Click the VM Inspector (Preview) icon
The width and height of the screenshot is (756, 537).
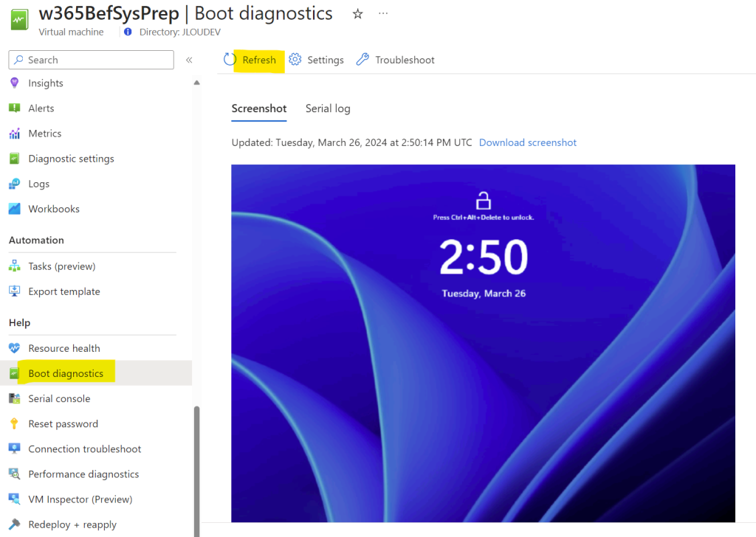tap(15, 499)
